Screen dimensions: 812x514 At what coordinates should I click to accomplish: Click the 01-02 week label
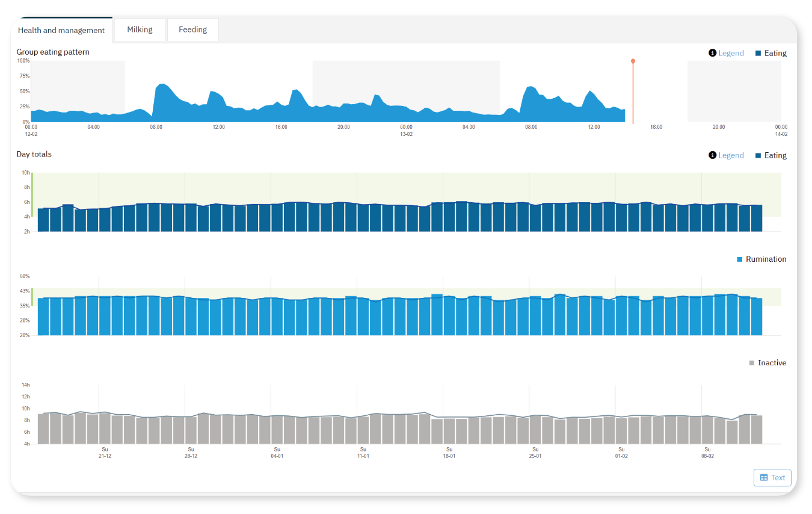coord(621,456)
